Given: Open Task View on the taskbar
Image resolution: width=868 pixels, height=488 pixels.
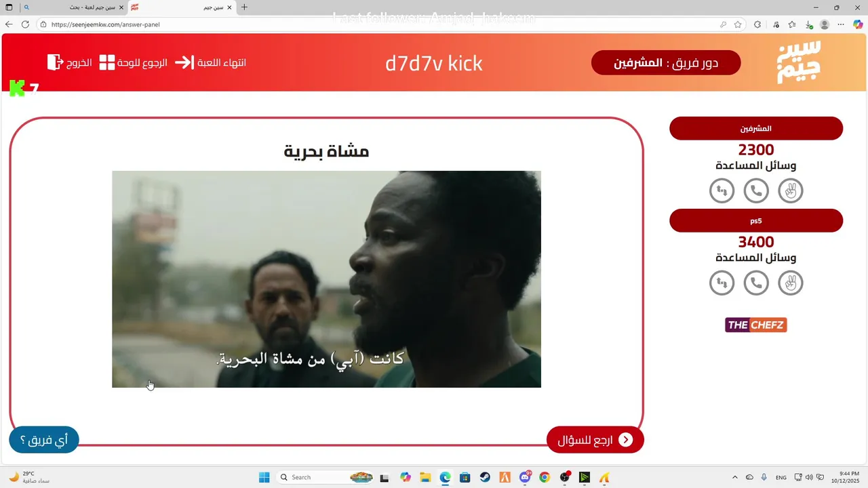Looking at the screenshot, I should 384,477.
